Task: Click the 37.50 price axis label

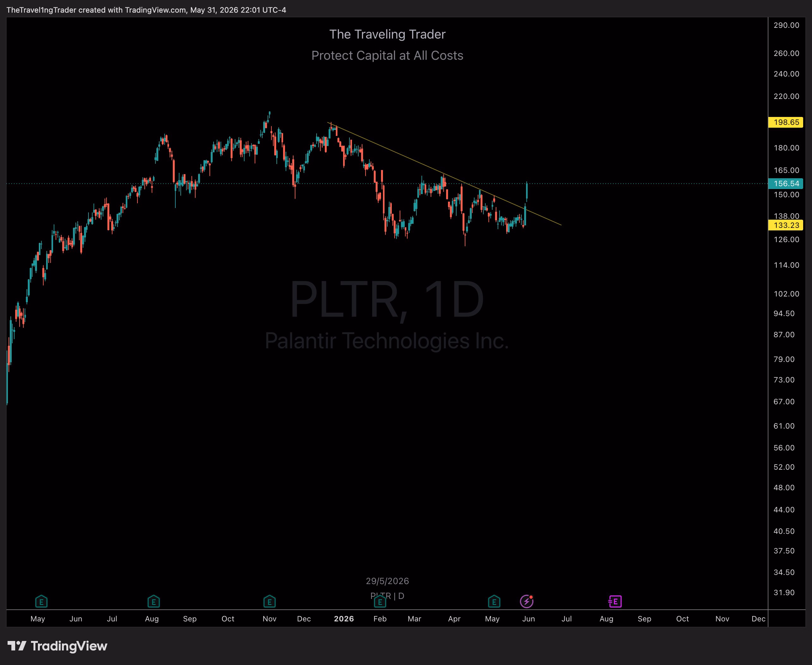Action: coord(784,551)
